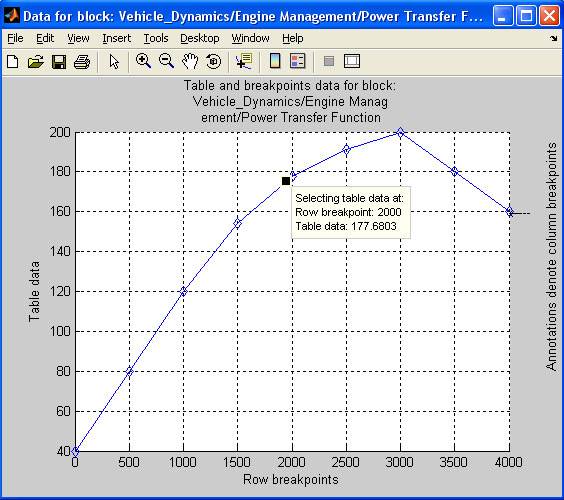Print the figure with the printer icon
Screen dimensions: 564x500
[82, 62]
